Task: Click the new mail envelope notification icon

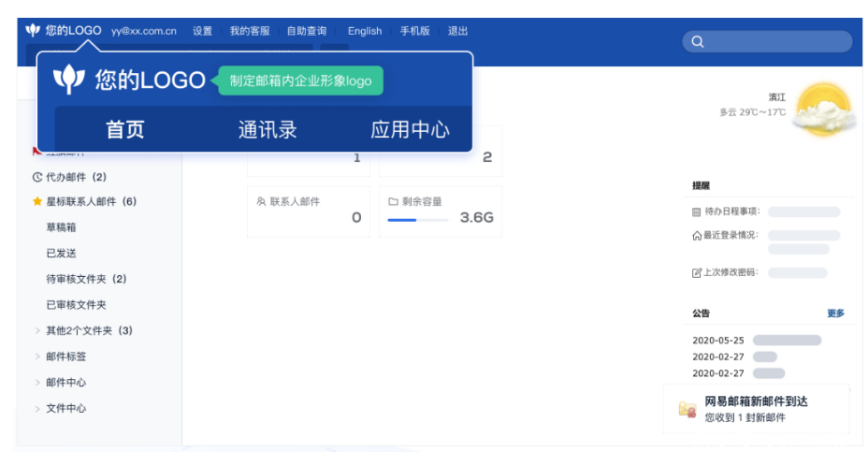Action: (687, 409)
